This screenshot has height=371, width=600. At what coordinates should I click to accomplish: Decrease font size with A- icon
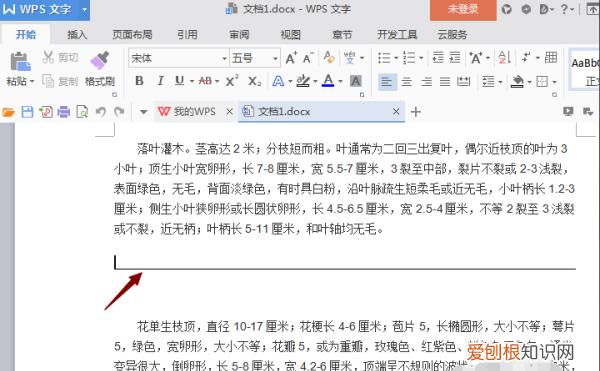point(308,58)
